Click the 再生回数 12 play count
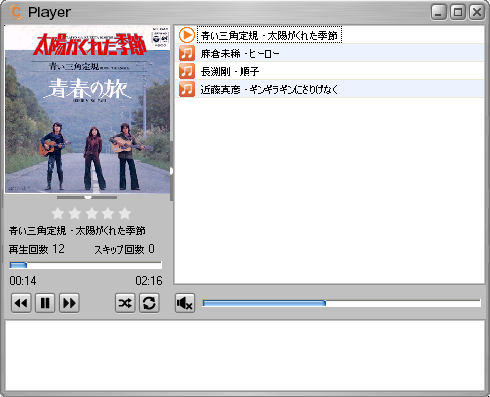490x397 pixels. click(37, 249)
